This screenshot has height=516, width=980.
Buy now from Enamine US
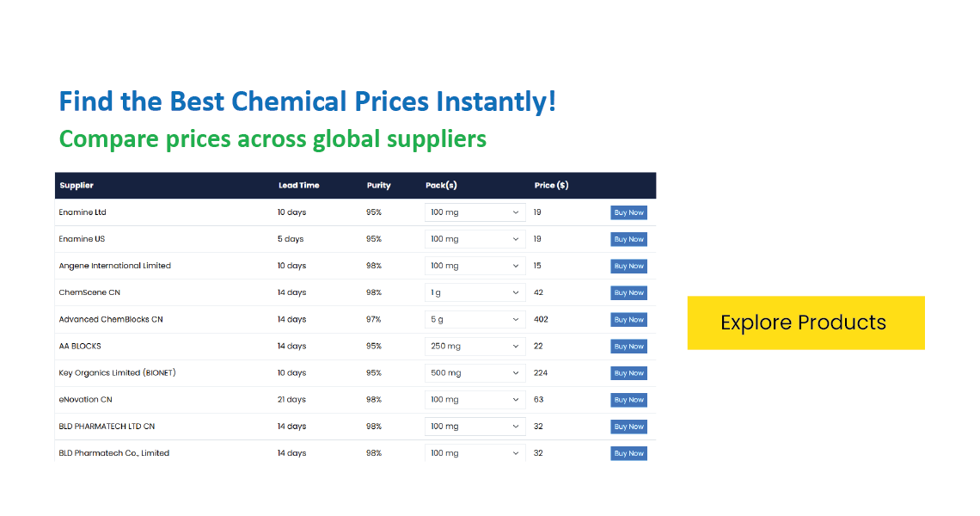coord(628,240)
